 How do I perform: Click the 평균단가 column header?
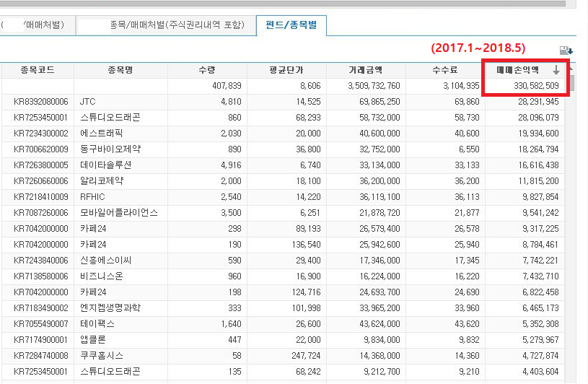286,70
